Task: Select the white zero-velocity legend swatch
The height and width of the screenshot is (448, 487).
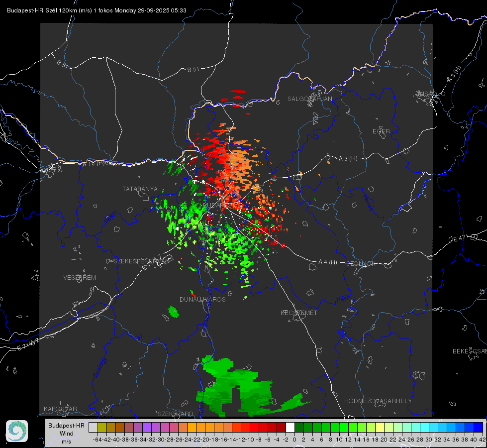Action: [x=290, y=427]
